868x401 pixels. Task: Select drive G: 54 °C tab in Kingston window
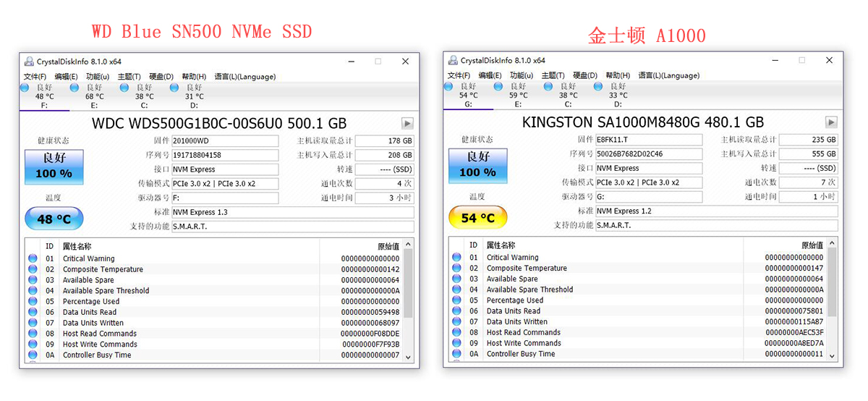click(468, 95)
